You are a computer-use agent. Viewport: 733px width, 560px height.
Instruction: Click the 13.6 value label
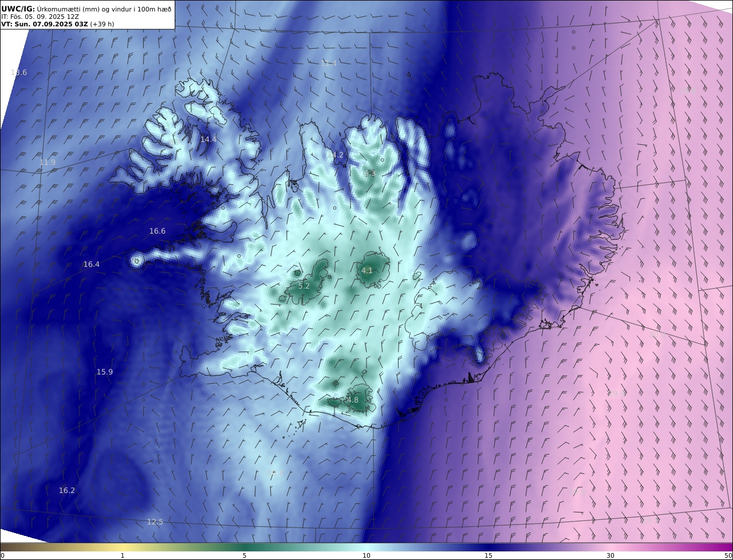coord(19,73)
